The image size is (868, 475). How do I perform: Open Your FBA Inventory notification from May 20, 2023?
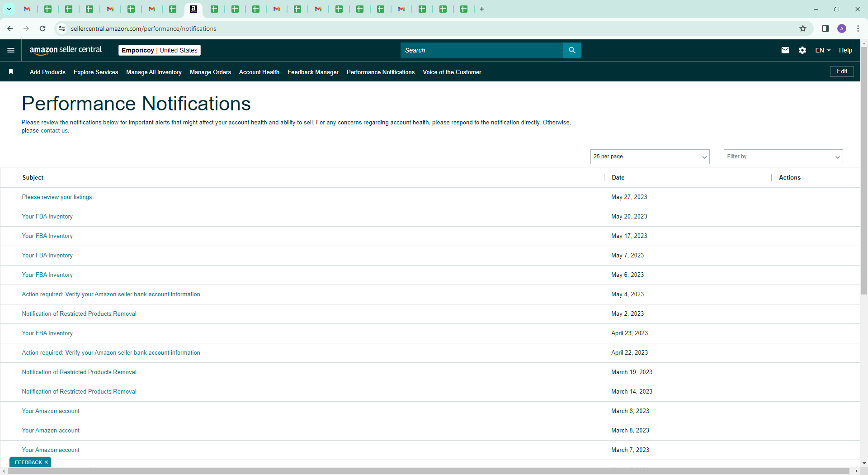point(47,217)
